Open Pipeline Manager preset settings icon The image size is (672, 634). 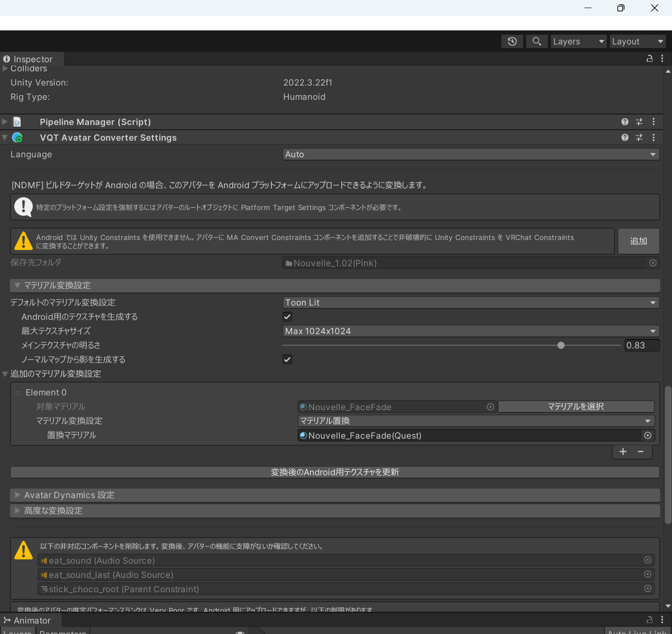coord(639,122)
